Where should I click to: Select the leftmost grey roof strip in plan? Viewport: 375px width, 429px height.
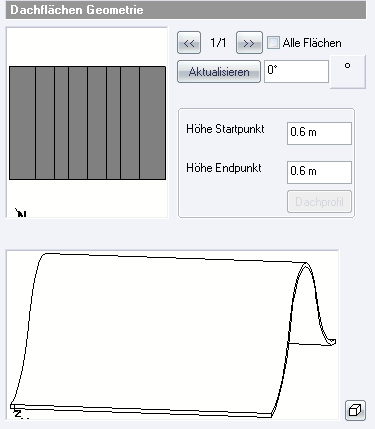pyautogui.click(x=22, y=123)
